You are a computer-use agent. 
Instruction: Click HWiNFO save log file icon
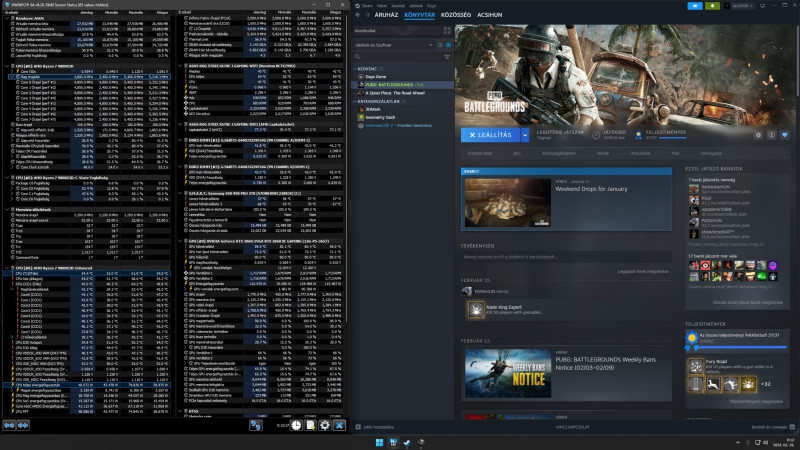click(310, 425)
